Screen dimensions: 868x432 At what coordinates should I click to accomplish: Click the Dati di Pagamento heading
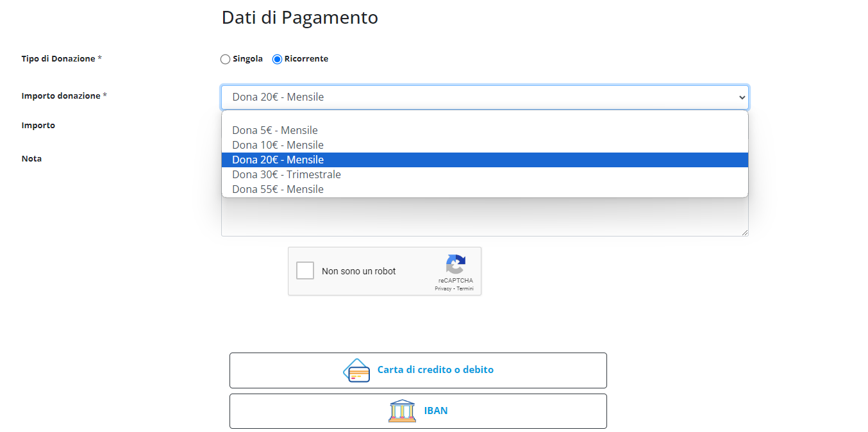click(x=299, y=17)
